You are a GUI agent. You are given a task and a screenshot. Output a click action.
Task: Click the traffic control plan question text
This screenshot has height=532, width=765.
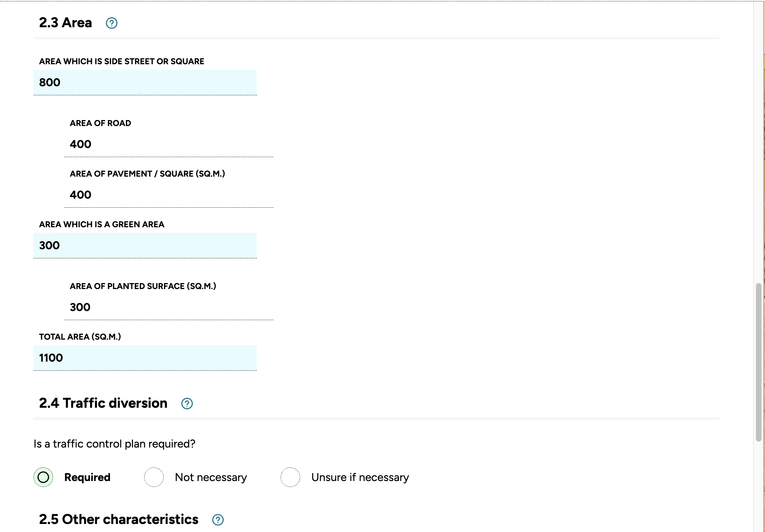coord(114,444)
